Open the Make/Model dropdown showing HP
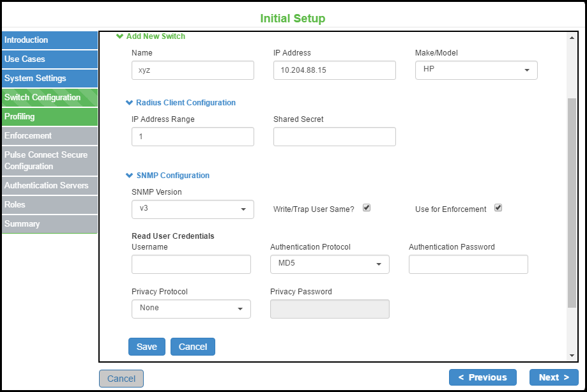Screen dimensions: 587x392 (476, 70)
